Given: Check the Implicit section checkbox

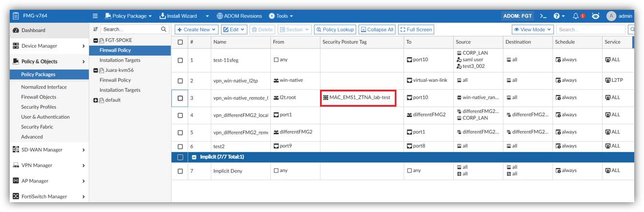Looking at the screenshot, I should tap(180, 157).
